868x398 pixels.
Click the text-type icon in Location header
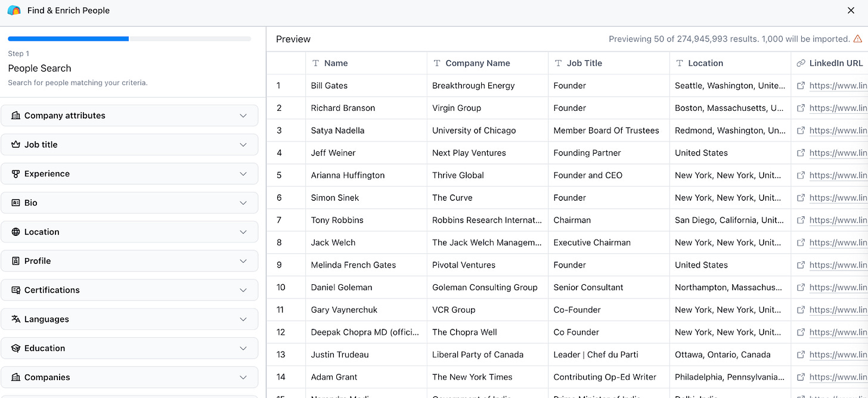pos(680,63)
